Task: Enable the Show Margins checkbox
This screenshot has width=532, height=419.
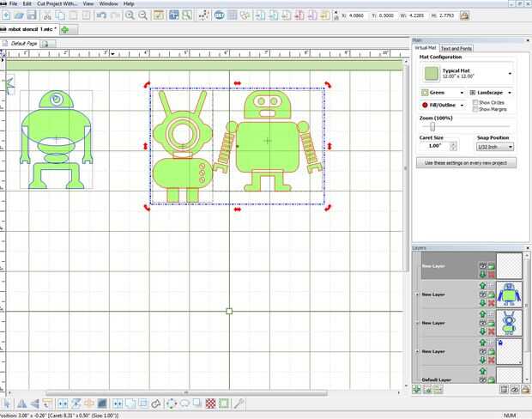Action: [475, 109]
